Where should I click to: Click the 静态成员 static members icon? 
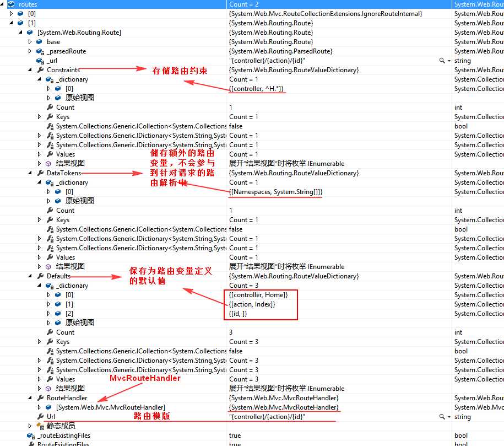[x=40, y=426]
